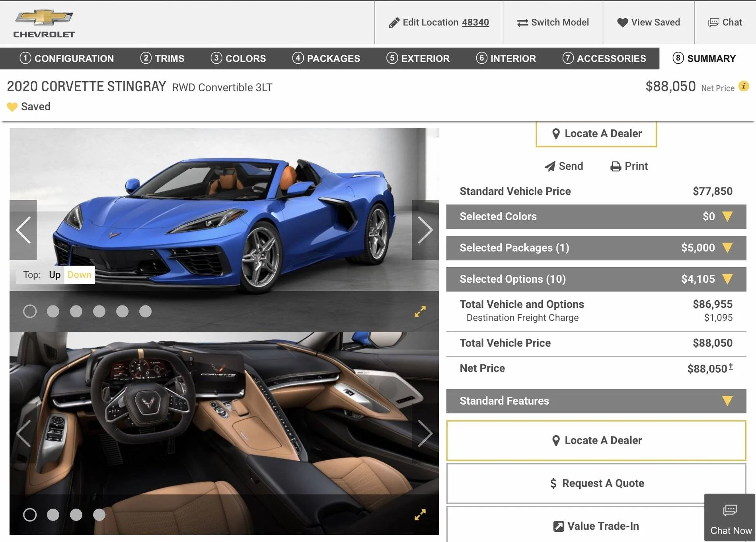Go to the Packages step tab
Image resolution: width=756 pixels, height=542 pixels.
pyautogui.click(x=326, y=59)
